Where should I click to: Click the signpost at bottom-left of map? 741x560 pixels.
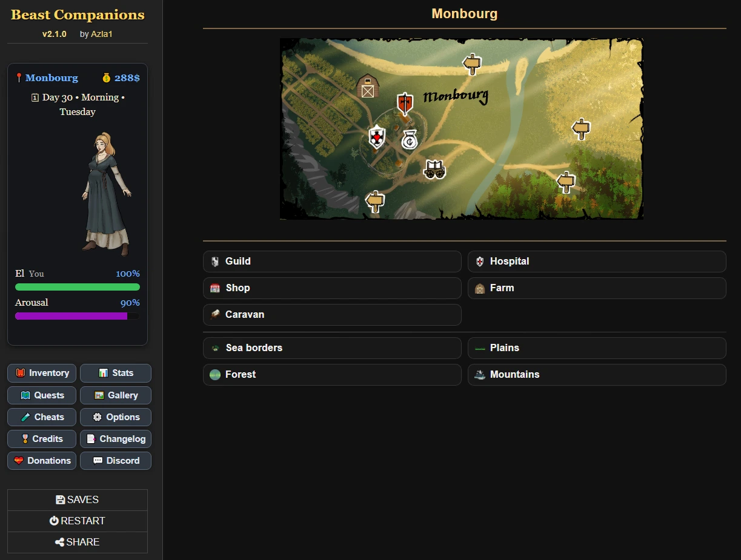point(375,200)
